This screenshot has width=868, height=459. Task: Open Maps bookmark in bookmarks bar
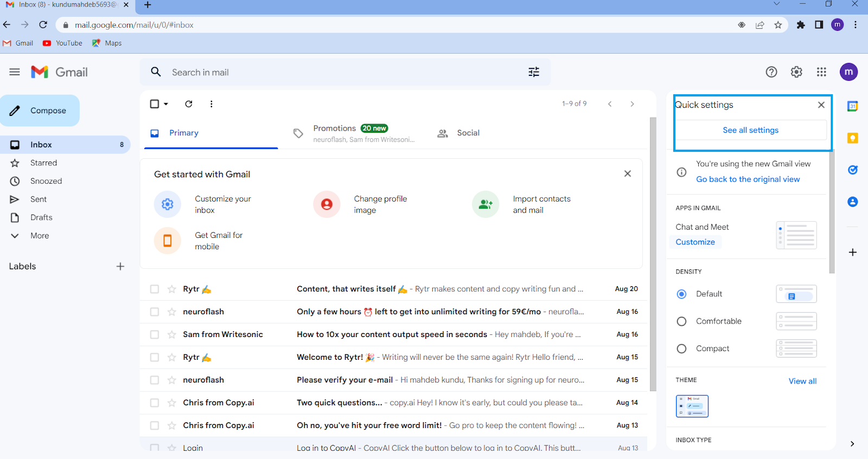[x=107, y=43]
